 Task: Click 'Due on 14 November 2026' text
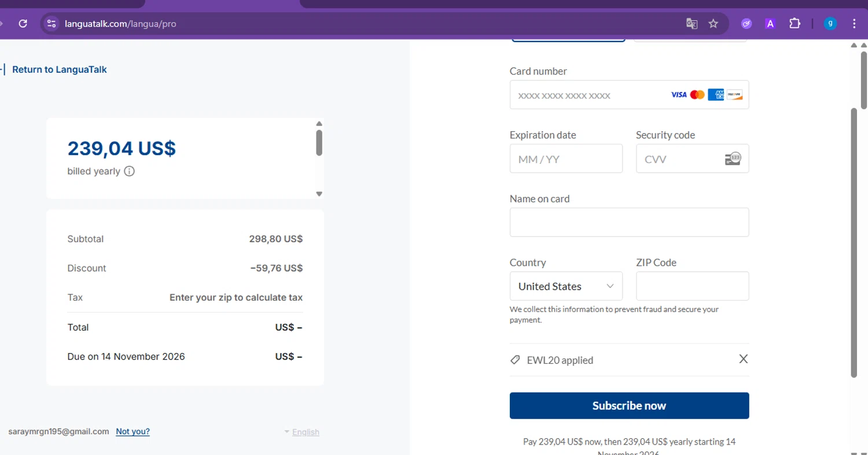(x=126, y=357)
